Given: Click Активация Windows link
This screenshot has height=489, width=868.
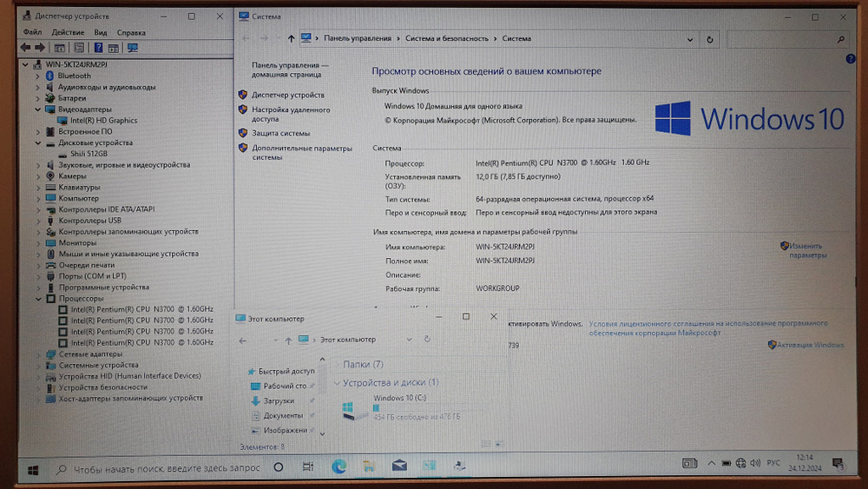Looking at the screenshot, I should pos(810,345).
